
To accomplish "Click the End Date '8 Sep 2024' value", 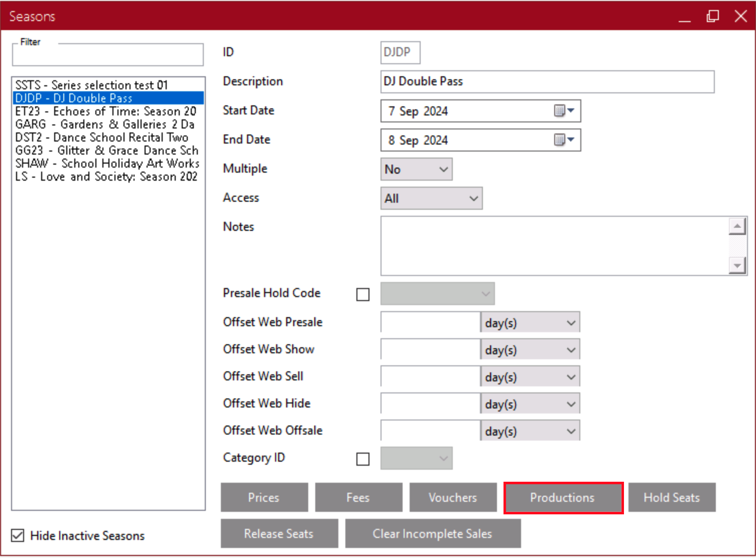I will [x=418, y=141].
